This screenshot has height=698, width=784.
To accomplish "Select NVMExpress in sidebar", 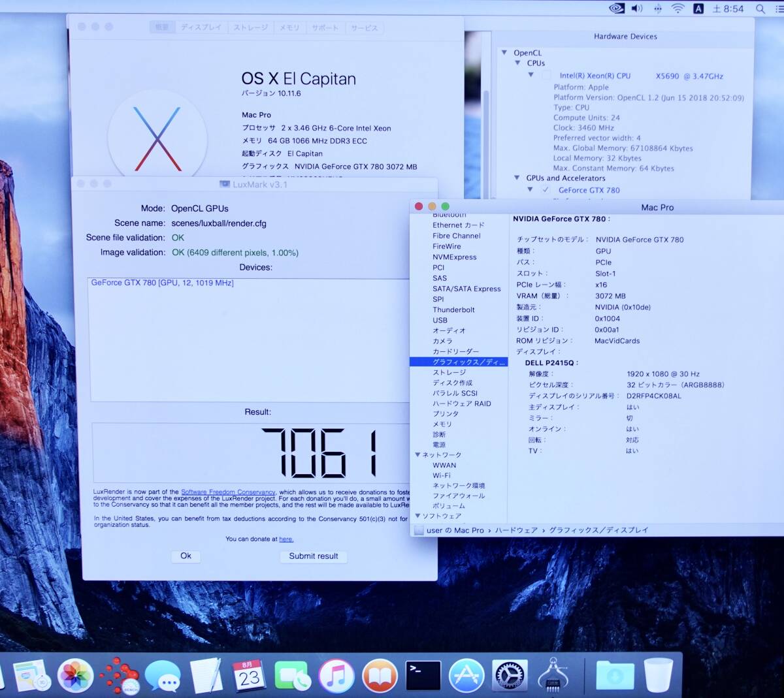I will pyautogui.click(x=454, y=257).
